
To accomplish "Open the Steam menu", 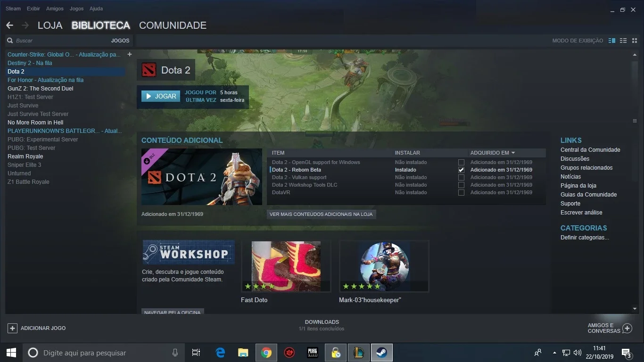I will [13, 8].
